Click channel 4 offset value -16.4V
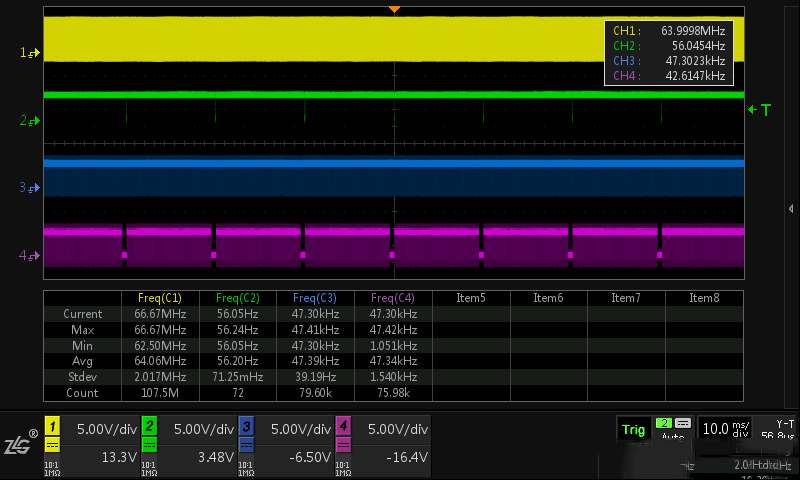This screenshot has width=800, height=480. (407, 457)
